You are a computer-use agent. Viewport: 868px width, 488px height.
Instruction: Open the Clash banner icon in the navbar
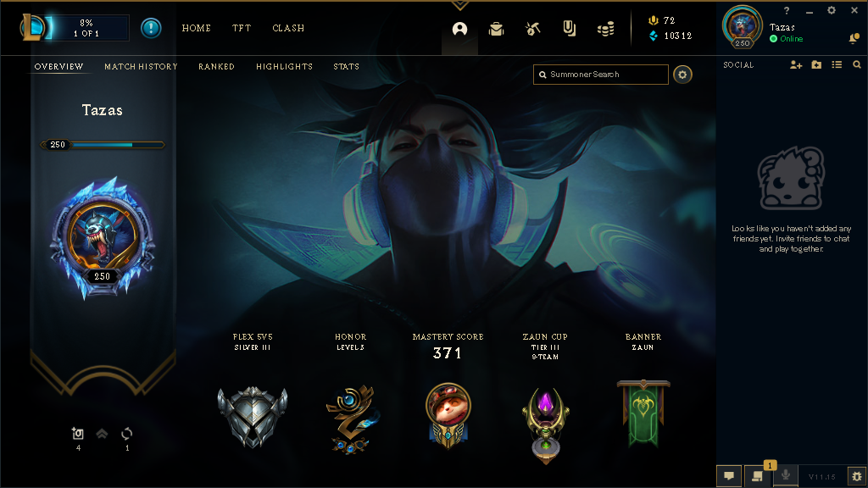click(x=569, y=28)
